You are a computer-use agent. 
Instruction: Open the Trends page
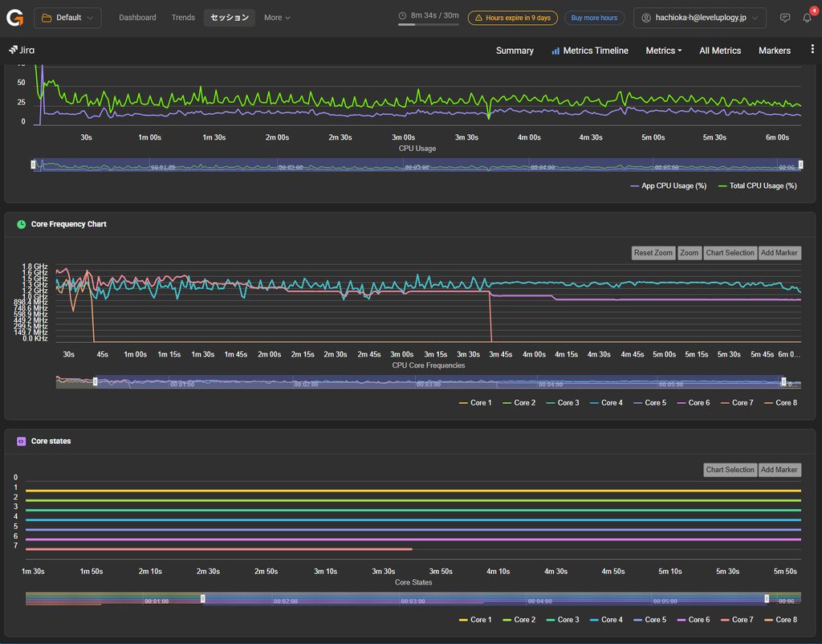[183, 18]
